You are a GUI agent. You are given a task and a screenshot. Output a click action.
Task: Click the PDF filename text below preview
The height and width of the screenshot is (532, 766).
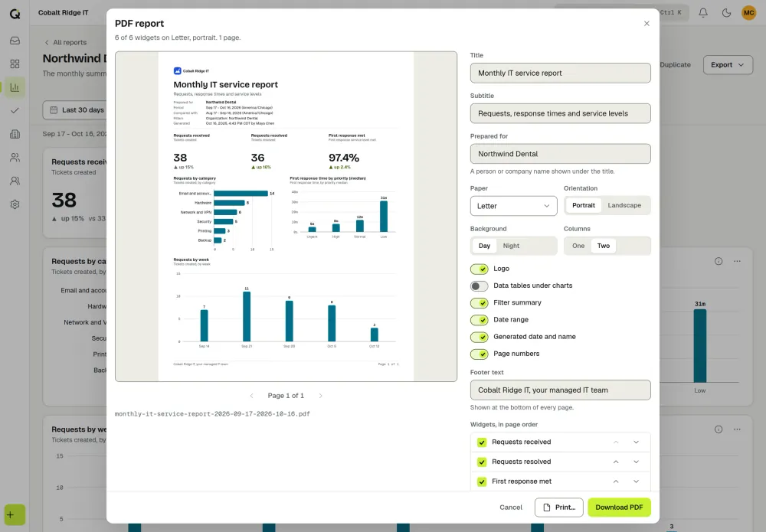pos(212,414)
